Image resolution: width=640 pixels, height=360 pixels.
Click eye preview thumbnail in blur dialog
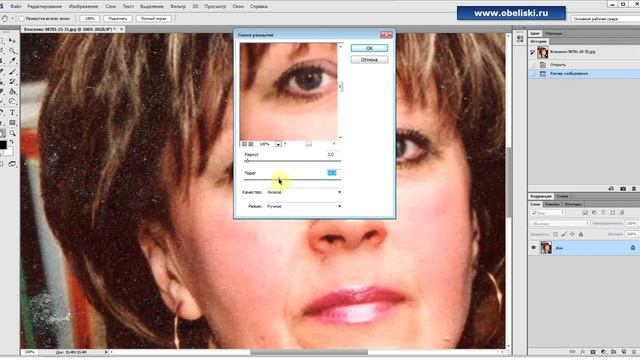289,92
